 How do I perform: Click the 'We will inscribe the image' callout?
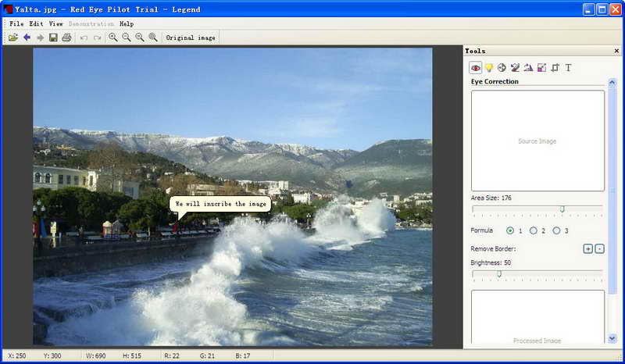point(220,204)
